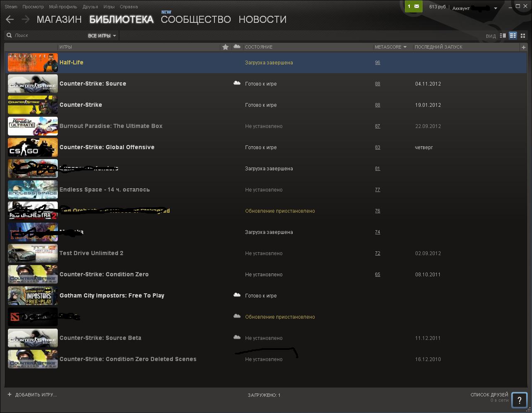
Task: Switch to detail view mode icon
Action: pos(502,36)
